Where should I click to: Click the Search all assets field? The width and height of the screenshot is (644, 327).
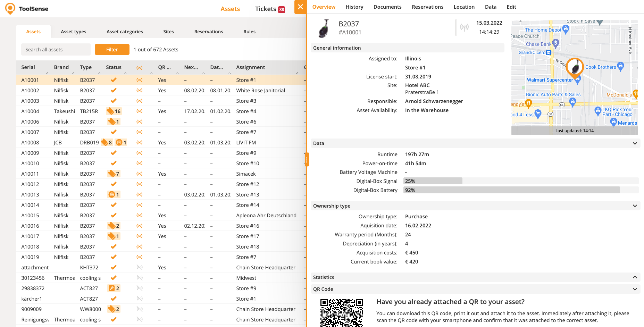click(56, 50)
